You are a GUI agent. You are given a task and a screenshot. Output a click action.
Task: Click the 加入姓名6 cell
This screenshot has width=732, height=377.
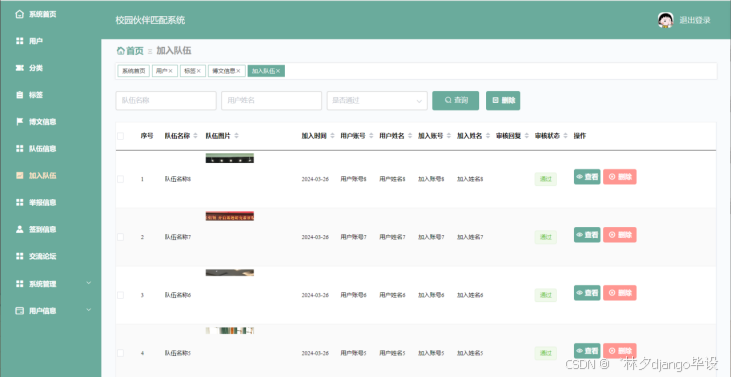[x=470, y=295]
